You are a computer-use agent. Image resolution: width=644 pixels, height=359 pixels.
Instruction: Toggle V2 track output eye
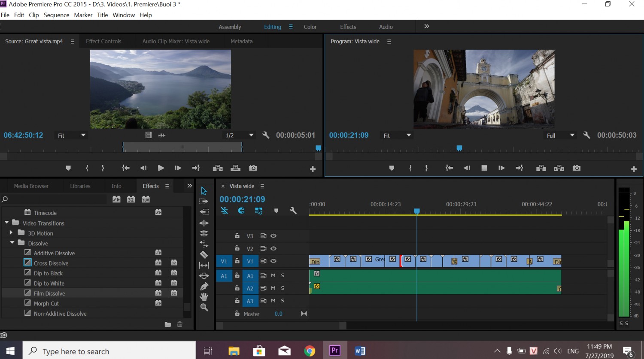pyautogui.click(x=273, y=248)
